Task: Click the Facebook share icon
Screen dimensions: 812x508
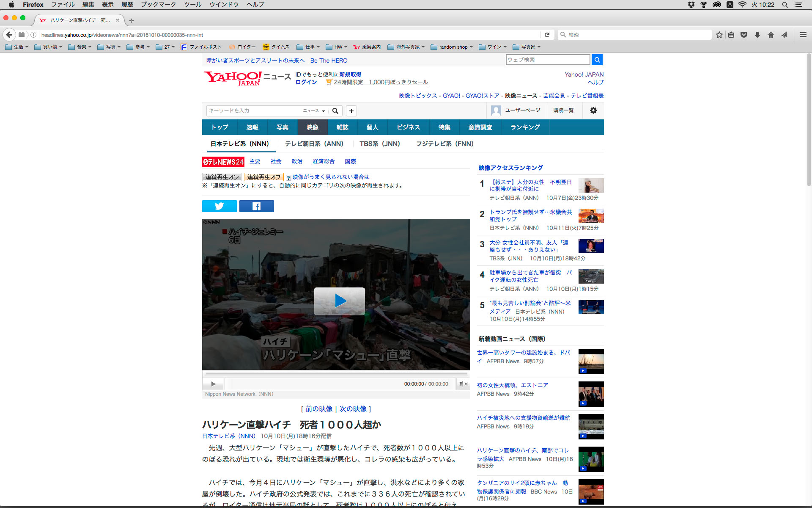Action: (x=256, y=206)
